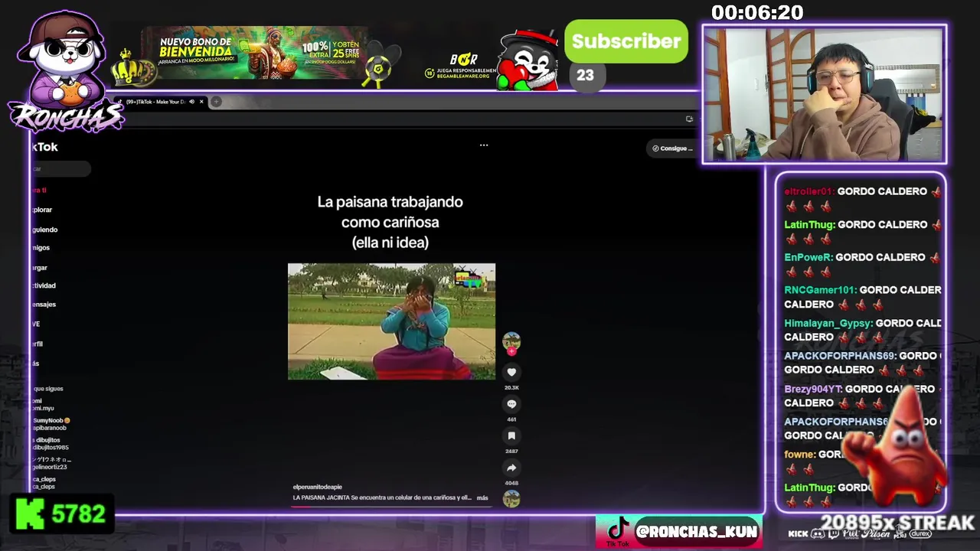Image resolution: width=980 pixels, height=551 pixels.
Task: Open the Explorar sidebar item
Action: (42, 210)
